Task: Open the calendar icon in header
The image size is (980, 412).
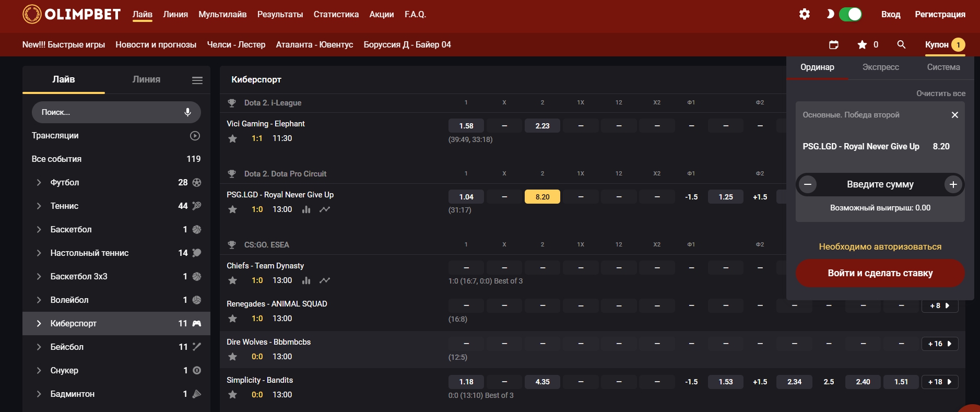Action: (834, 45)
